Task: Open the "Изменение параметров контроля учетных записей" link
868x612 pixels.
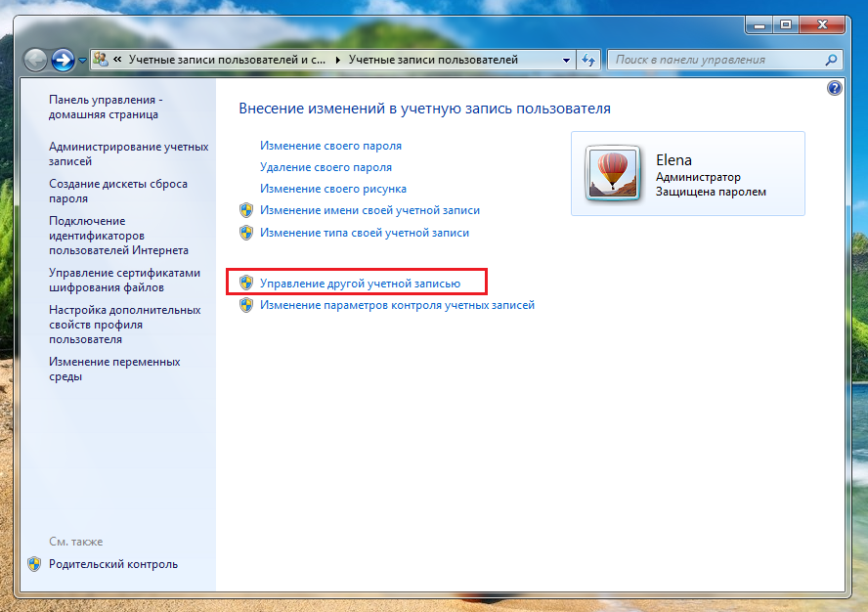Action: tap(397, 305)
